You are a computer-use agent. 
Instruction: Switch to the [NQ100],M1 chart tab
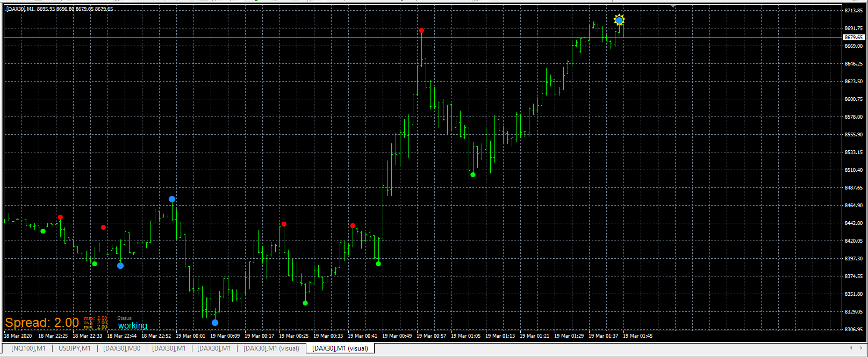click(x=28, y=348)
